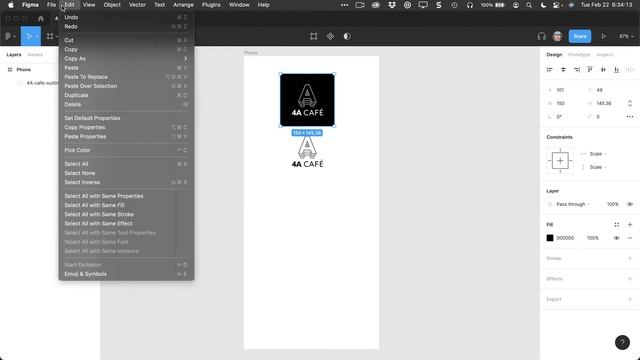
Task: Open the Figma main menu icon
Action: [8, 36]
